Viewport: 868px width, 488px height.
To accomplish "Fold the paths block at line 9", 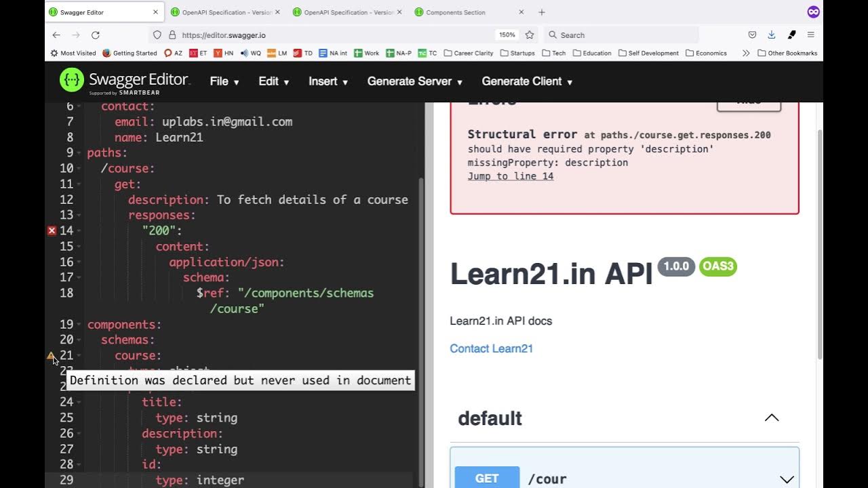I will (x=79, y=153).
